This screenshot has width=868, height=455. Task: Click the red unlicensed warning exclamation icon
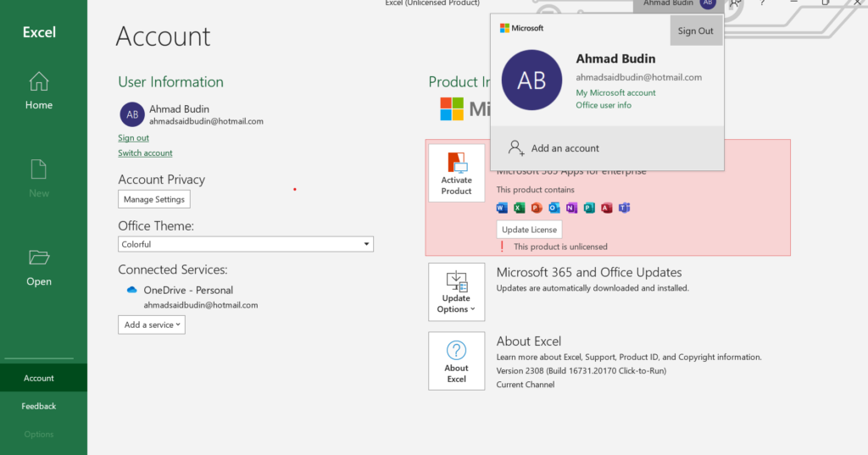tap(502, 247)
